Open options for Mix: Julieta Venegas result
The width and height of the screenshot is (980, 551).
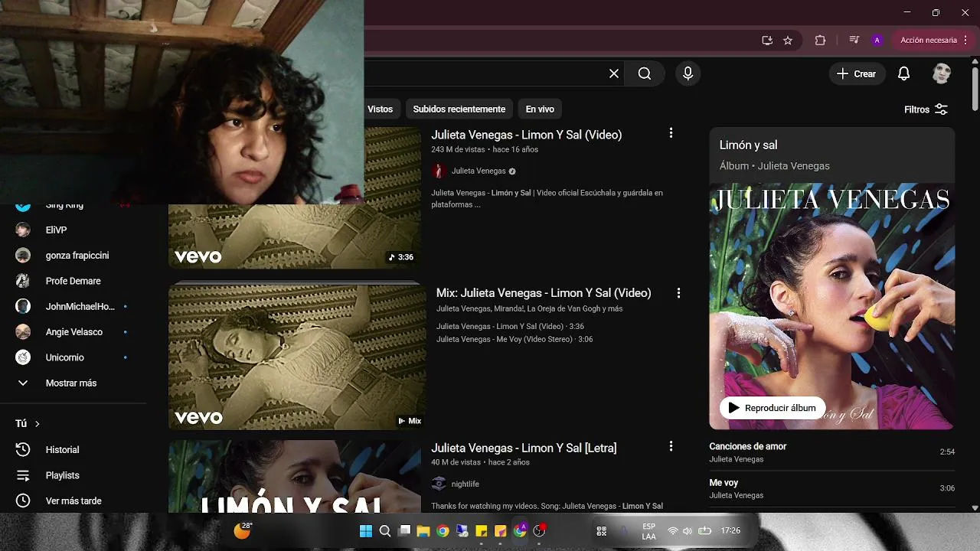point(678,293)
